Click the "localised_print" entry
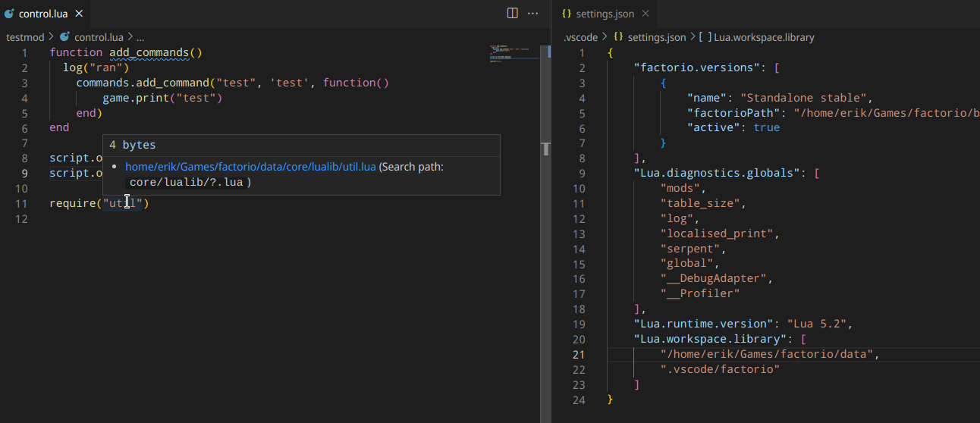The width and height of the screenshot is (980, 423). click(x=717, y=233)
